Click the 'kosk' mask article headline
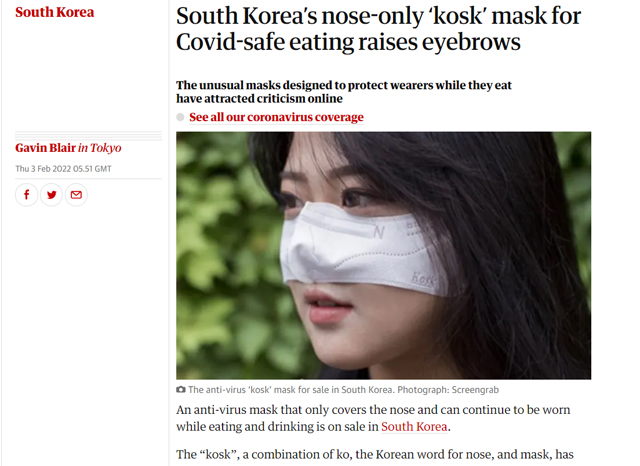The height and width of the screenshot is (466, 640). coord(378,29)
